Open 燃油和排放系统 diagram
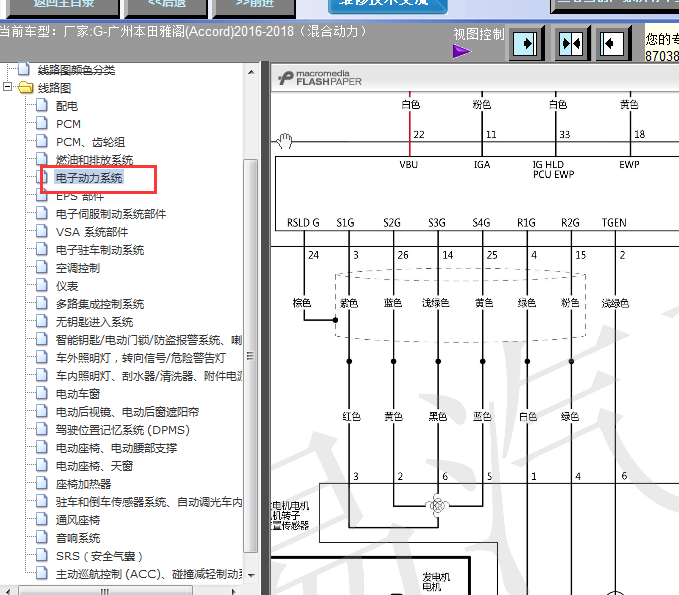 (x=94, y=160)
